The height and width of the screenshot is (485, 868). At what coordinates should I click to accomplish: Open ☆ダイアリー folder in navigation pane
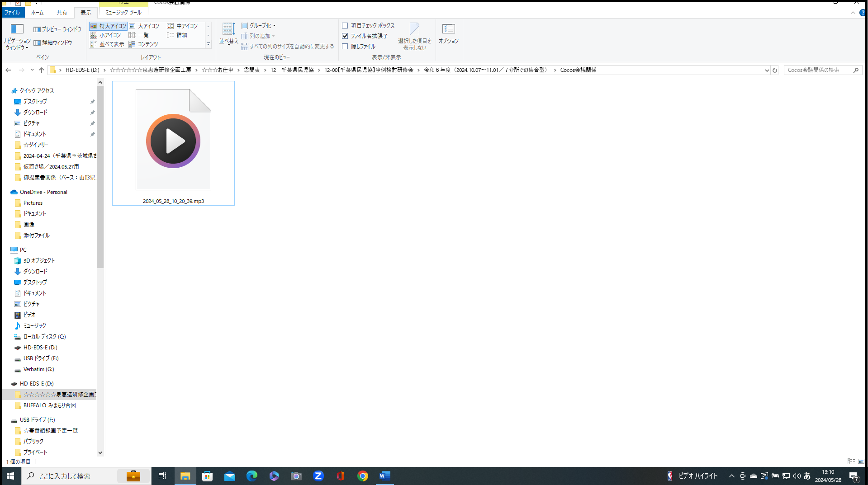[36, 145]
